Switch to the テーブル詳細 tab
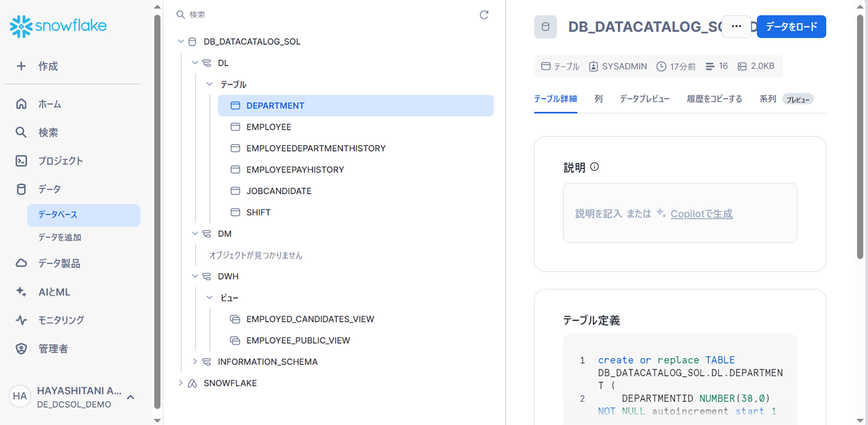Image resolution: width=868 pixels, height=425 pixels. click(x=556, y=99)
